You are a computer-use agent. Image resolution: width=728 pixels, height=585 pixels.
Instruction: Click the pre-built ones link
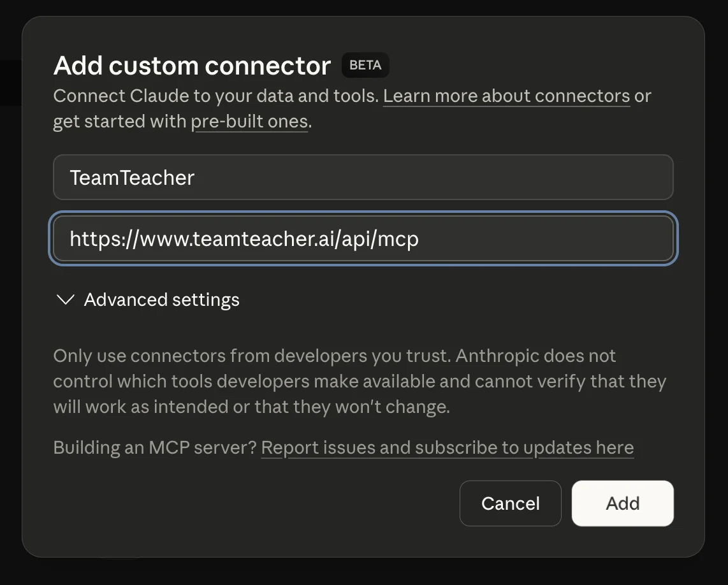(250, 121)
